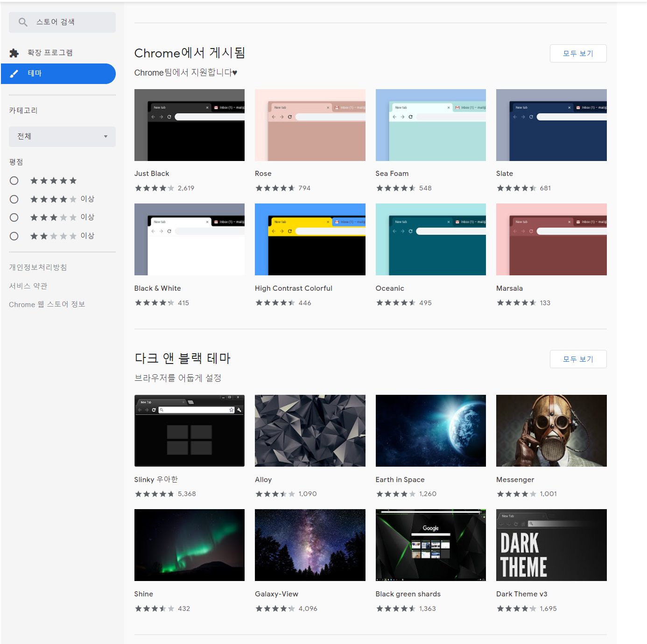647x644 pixels.
Task: Open the Messenger theme thumbnail
Action: click(551, 431)
